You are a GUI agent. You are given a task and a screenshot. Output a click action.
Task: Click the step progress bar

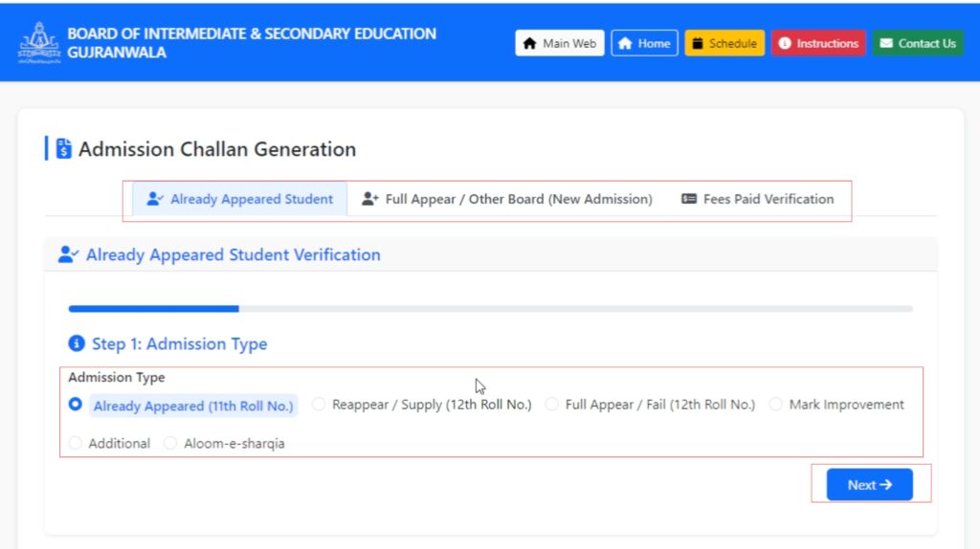click(490, 309)
